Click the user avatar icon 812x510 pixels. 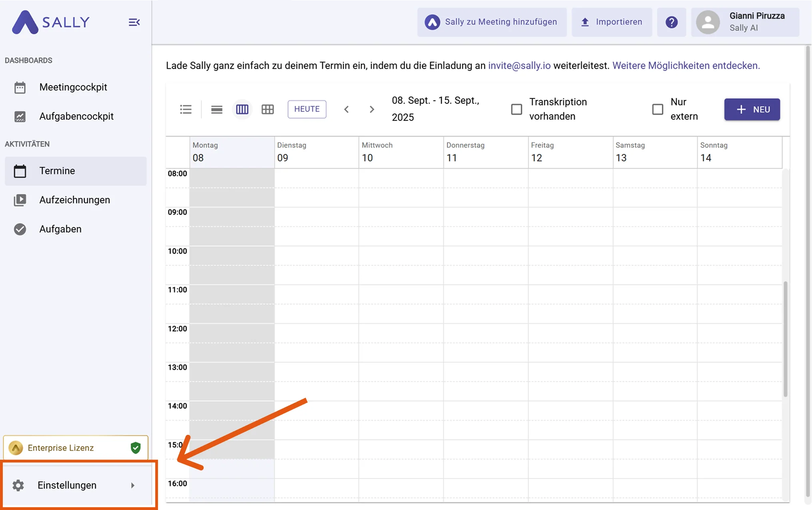(x=708, y=22)
